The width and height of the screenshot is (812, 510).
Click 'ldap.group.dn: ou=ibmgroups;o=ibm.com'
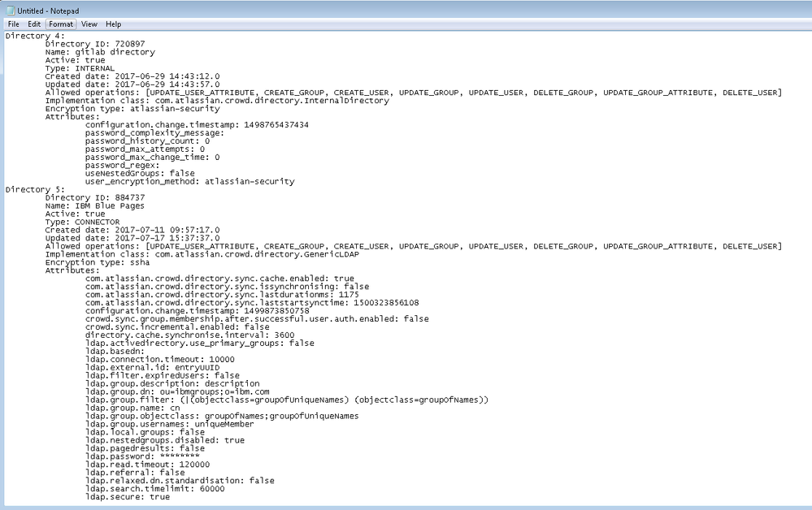(x=177, y=391)
